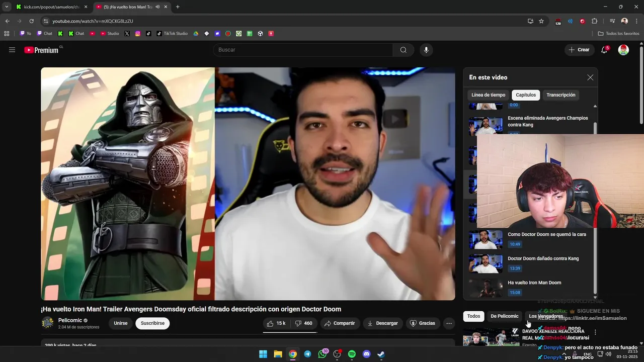Screen dimensions: 644x362
Task: Open tab search dropdown arrow
Action: (7, 7)
